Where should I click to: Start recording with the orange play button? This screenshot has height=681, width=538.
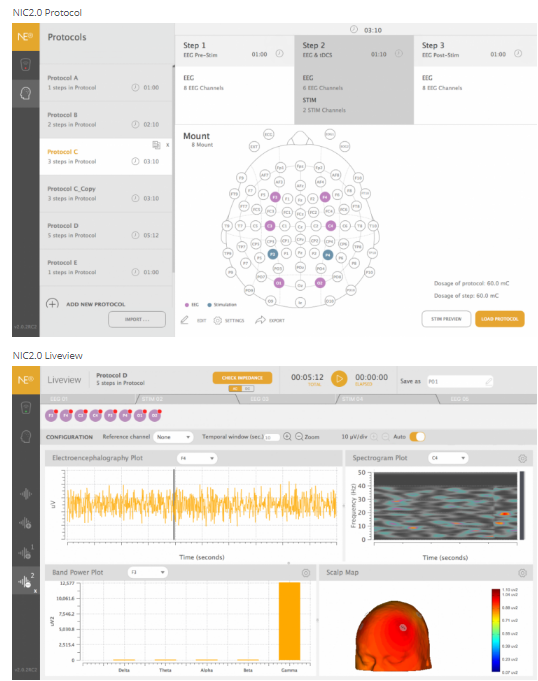click(339, 379)
